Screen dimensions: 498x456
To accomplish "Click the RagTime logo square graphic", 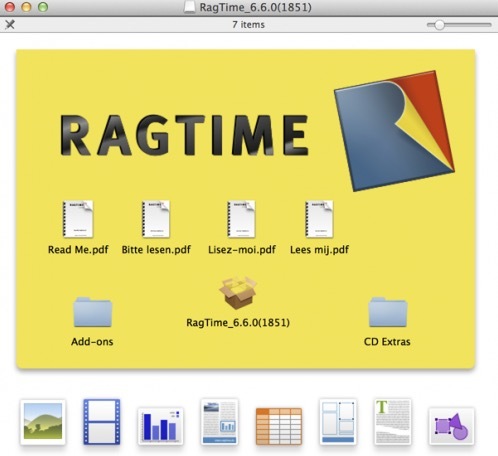I will (395, 131).
